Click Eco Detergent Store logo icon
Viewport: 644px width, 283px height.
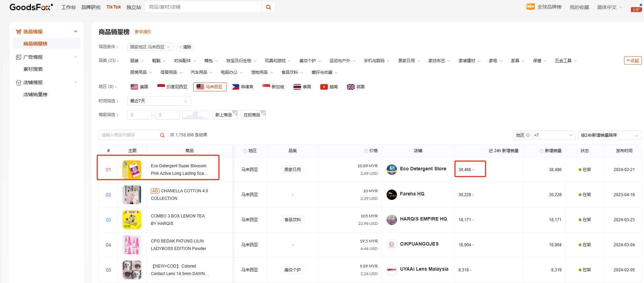pyautogui.click(x=392, y=170)
